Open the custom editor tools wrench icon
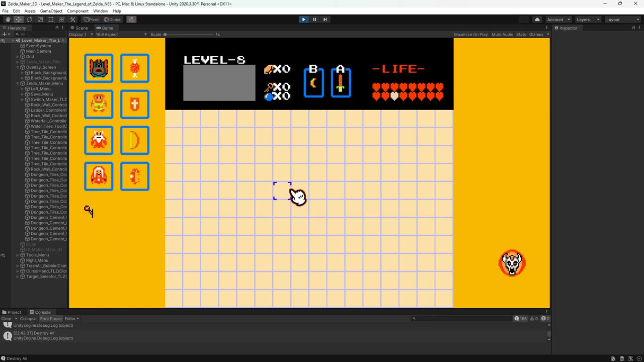644x362 pixels. (72, 20)
